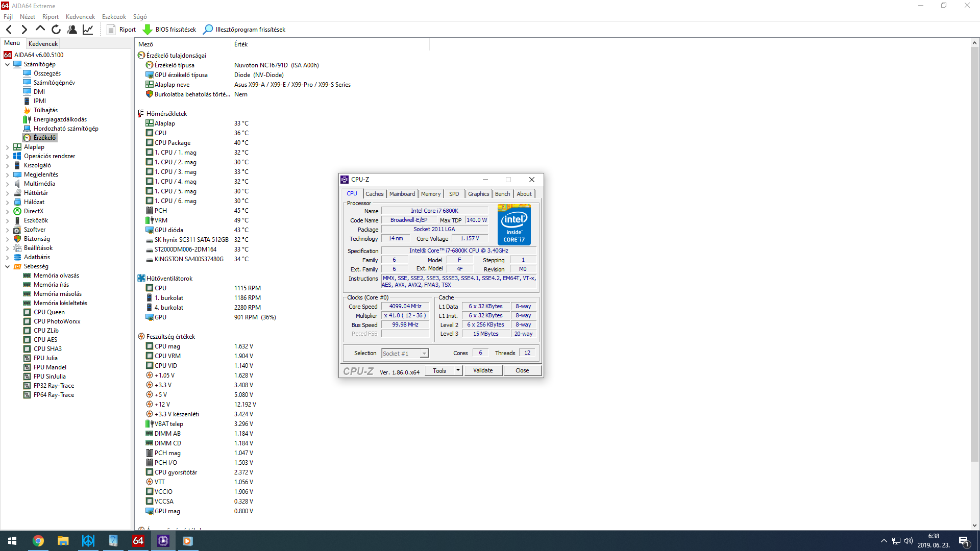Click the vertical scrollbar of sensor list
The image size is (980, 551).
(974, 255)
